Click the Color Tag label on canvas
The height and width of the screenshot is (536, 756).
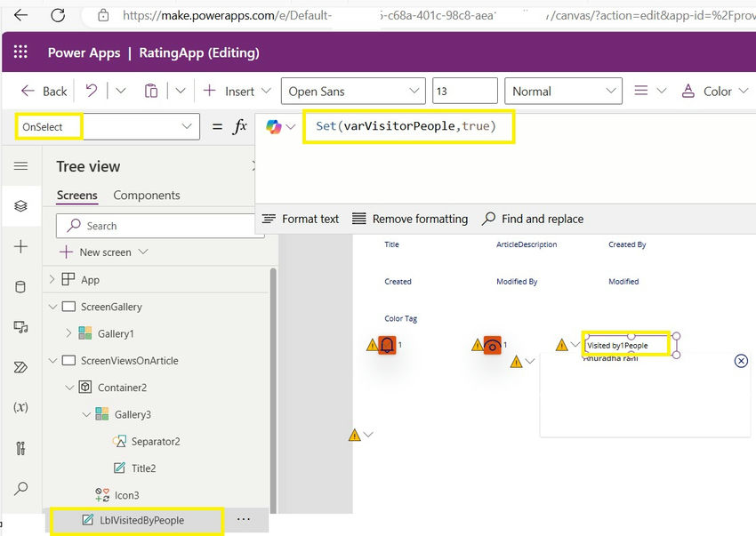tap(400, 318)
